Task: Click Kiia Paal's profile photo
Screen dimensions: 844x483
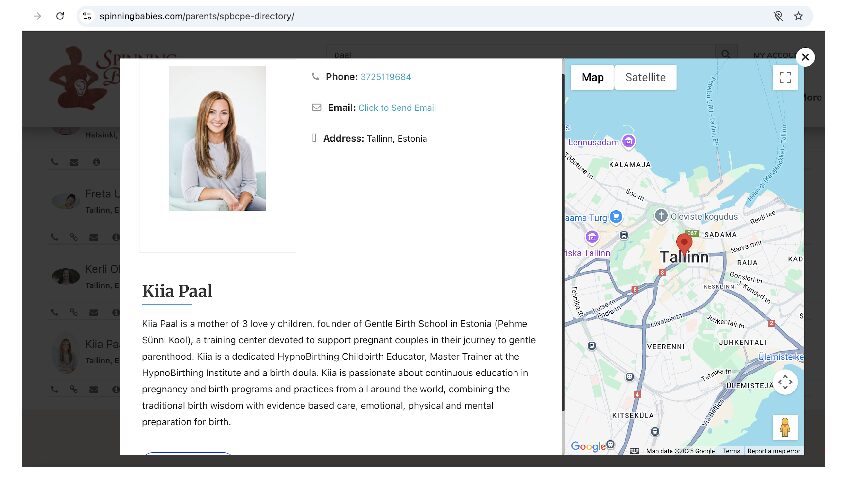Action: [x=217, y=138]
